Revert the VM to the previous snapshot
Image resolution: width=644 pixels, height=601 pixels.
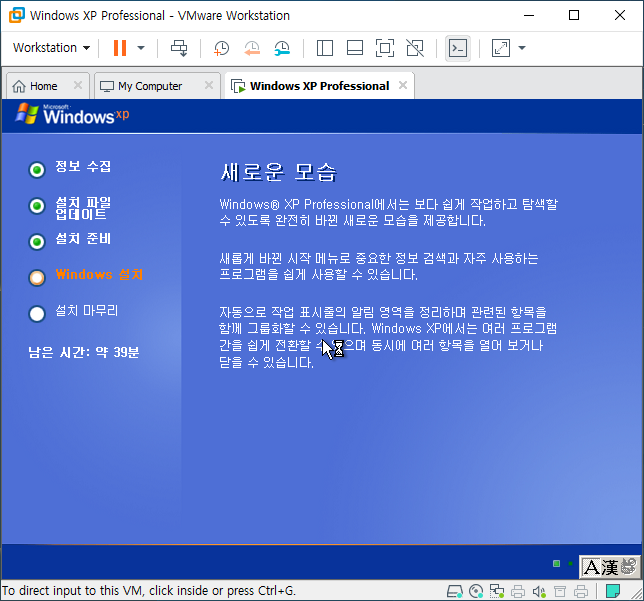pyautogui.click(x=252, y=48)
